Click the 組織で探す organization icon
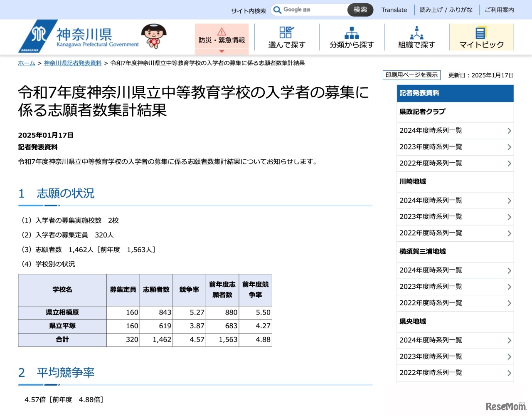 (x=416, y=32)
